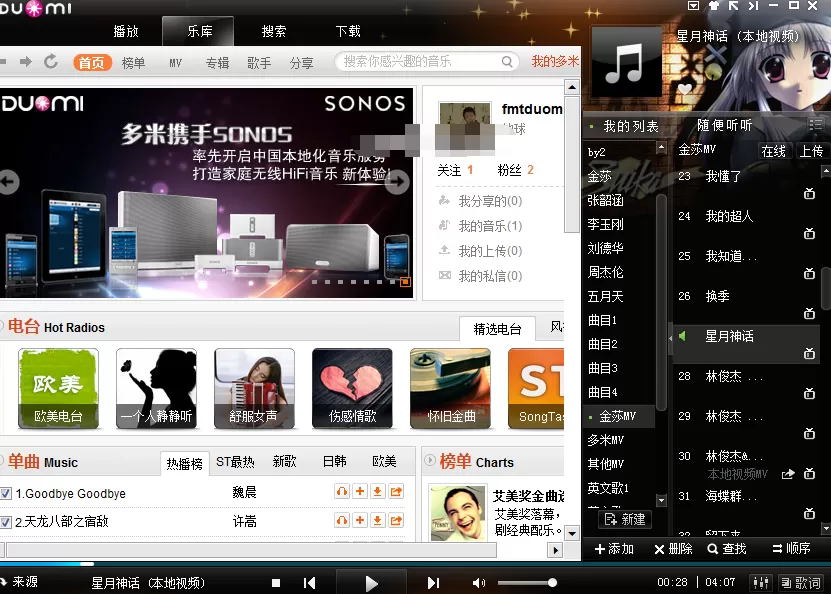
Task: Skip to next track
Action: pyautogui.click(x=433, y=583)
